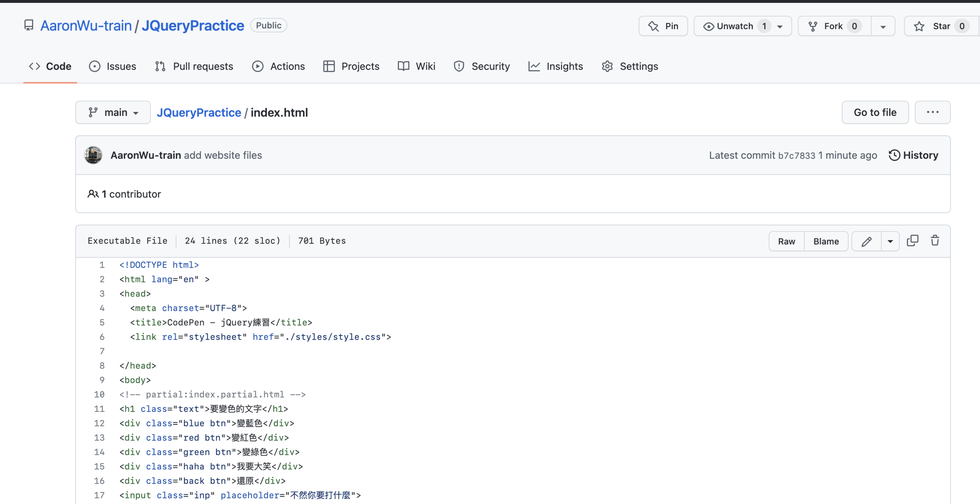Click the index.html file name in breadcrumb
This screenshot has width=980, height=504.
click(x=279, y=112)
